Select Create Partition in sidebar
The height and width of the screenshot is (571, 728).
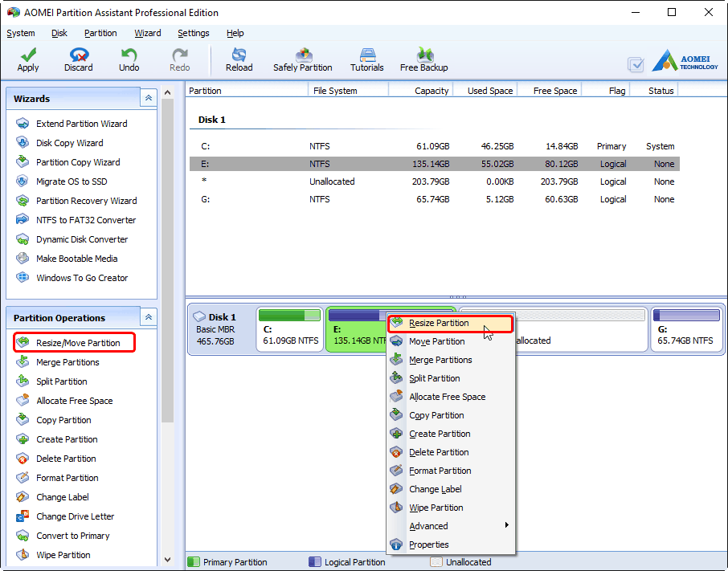[56, 439]
